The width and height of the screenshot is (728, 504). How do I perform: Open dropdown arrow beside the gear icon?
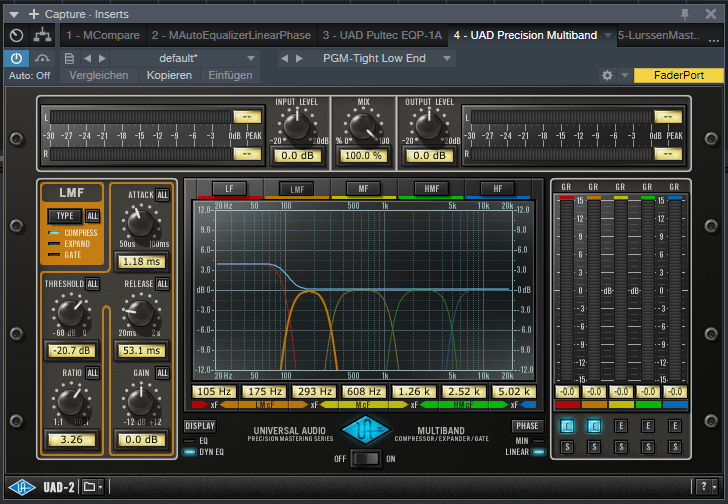click(x=624, y=75)
